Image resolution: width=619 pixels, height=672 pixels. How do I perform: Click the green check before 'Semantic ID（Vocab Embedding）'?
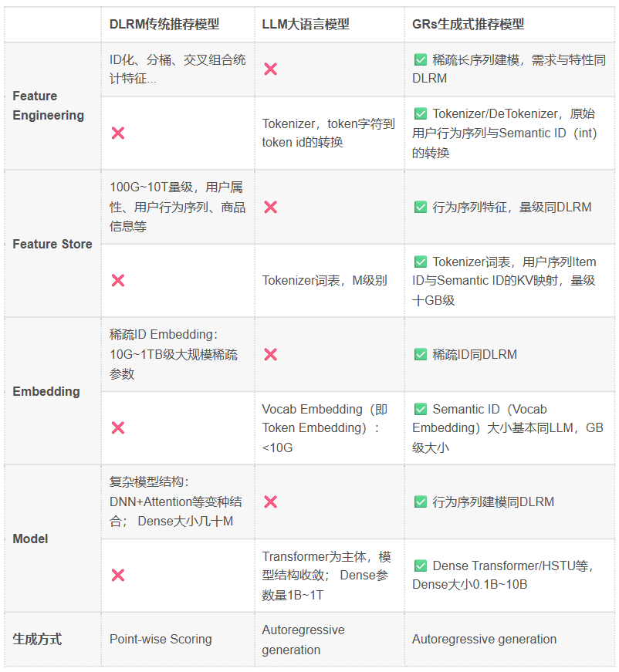tap(421, 409)
